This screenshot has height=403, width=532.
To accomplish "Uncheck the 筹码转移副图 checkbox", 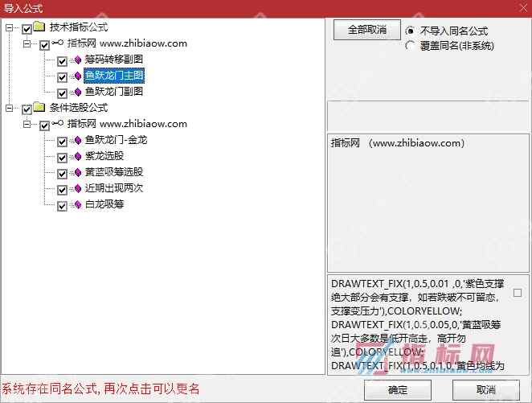I will (62, 61).
